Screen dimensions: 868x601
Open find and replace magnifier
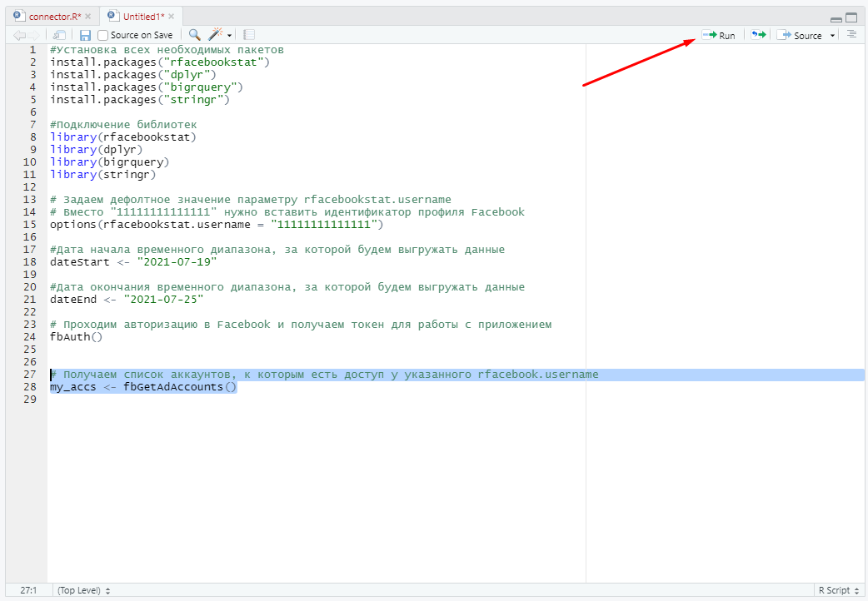click(194, 35)
